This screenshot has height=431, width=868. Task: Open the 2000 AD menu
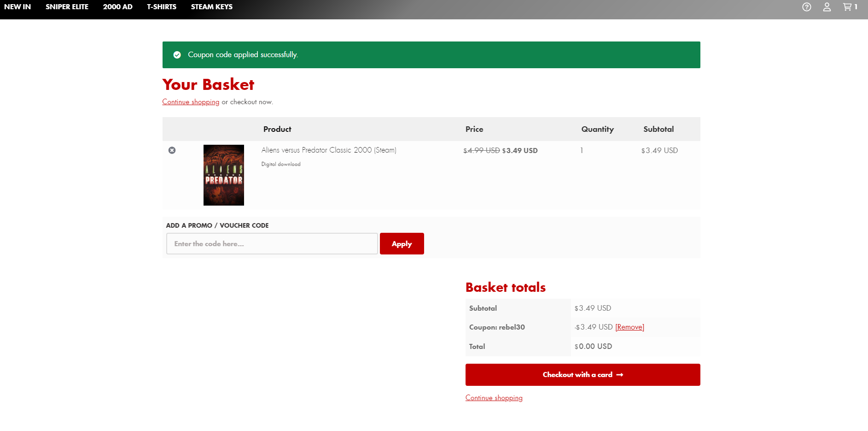coord(117,7)
